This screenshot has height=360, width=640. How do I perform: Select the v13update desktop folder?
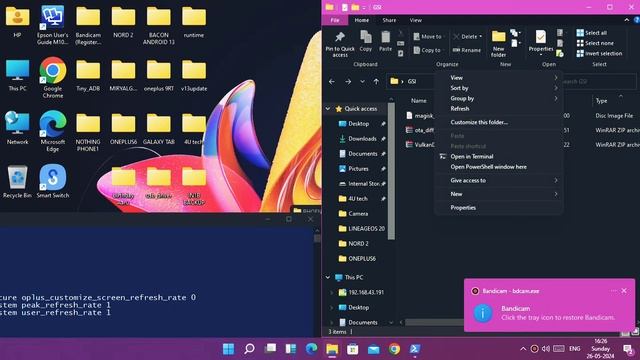click(x=194, y=75)
